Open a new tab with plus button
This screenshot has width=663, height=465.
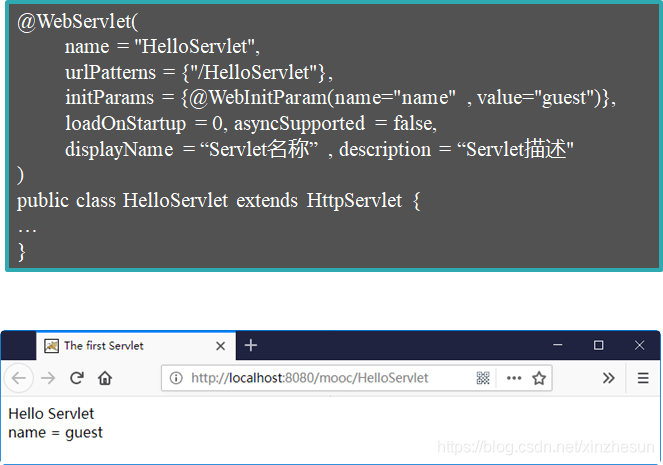point(251,345)
